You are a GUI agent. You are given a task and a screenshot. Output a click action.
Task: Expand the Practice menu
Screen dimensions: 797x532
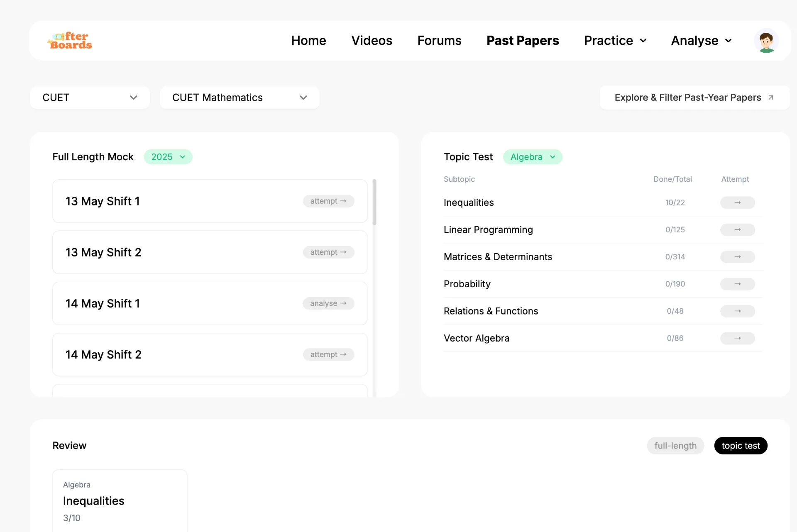(x=615, y=41)
